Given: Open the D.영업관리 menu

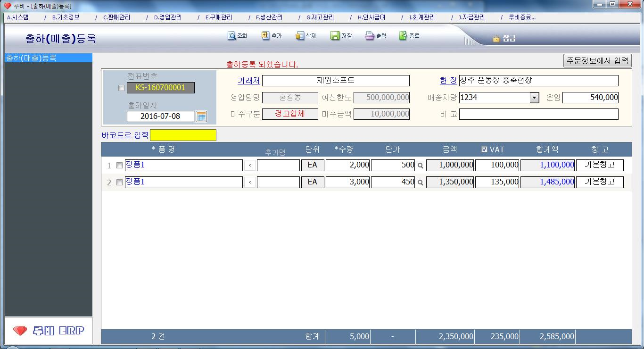Looking at the screenshot, I should point(167,17).
